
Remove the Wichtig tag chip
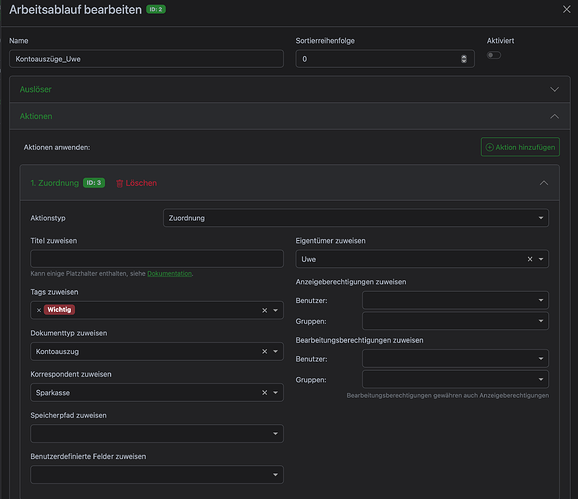[x=39, y=310]
